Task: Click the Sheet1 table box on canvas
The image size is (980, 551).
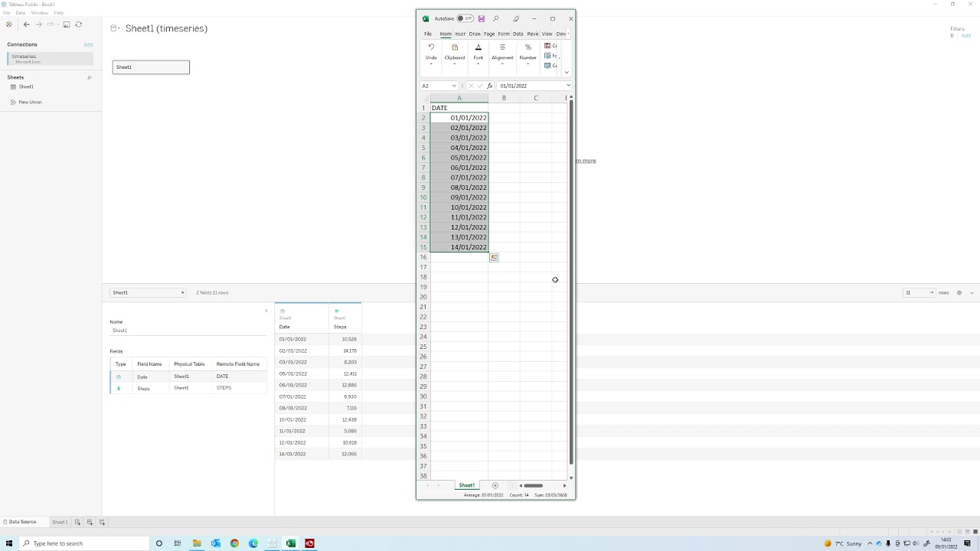Action: point(151,67)
